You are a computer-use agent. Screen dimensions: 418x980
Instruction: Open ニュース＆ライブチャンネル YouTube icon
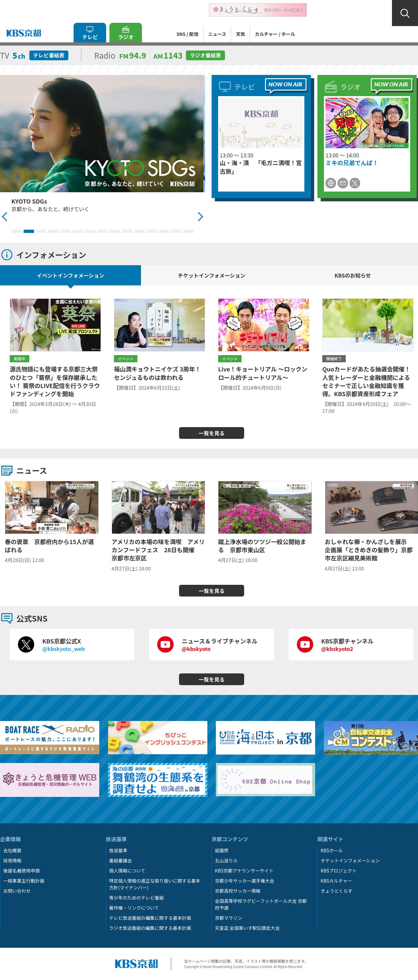pos(165,644)
